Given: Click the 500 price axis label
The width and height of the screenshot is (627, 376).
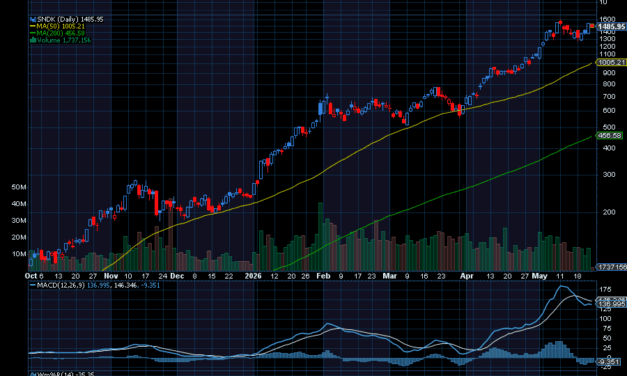Looking at the screenshot, I should pos(609,128).
